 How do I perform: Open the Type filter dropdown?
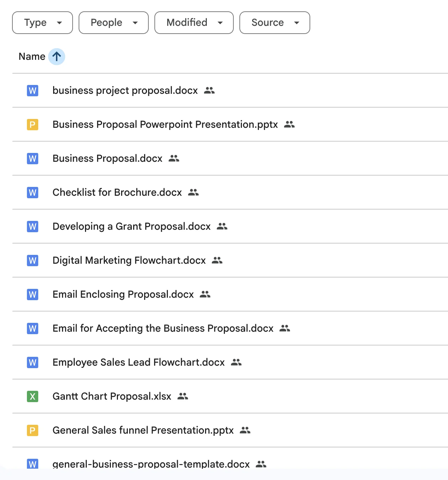coord(42,23)
